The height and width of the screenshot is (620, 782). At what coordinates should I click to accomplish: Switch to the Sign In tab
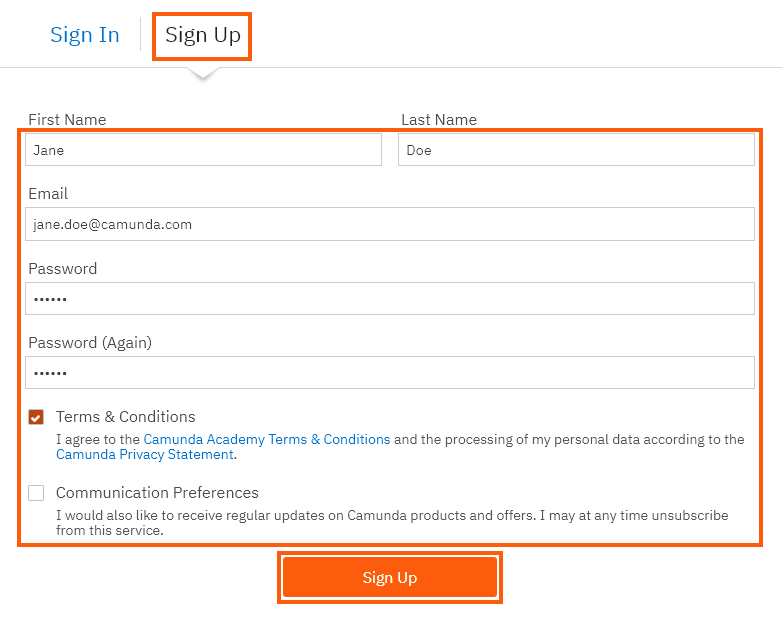tap(84, 35)
